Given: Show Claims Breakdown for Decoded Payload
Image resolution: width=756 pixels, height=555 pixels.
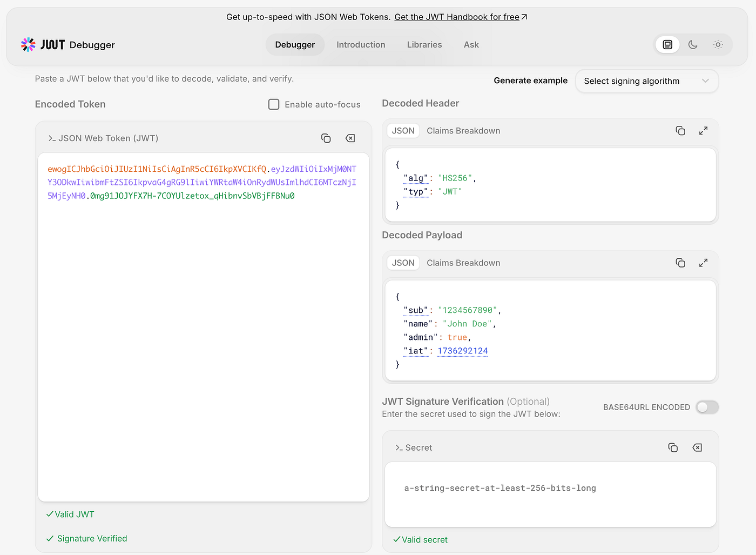Looking at the screenshot, I should pyautogui.click(x=463, y=263).
